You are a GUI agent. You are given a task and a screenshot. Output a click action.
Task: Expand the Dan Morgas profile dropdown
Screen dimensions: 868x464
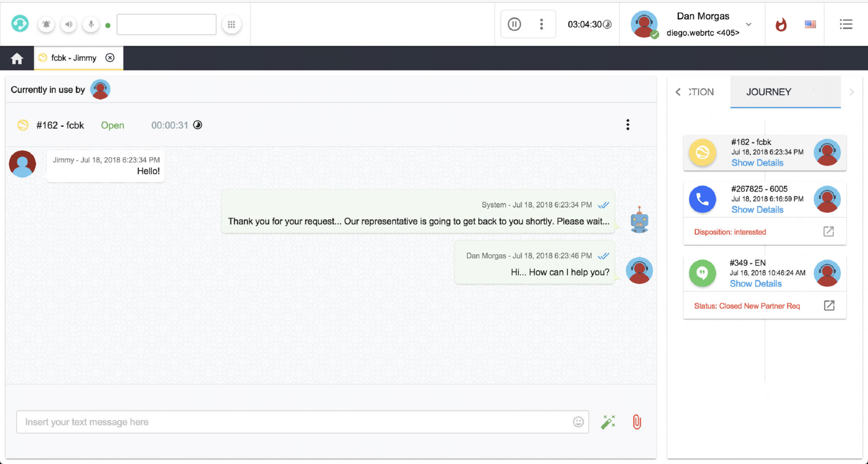point(748,25)
